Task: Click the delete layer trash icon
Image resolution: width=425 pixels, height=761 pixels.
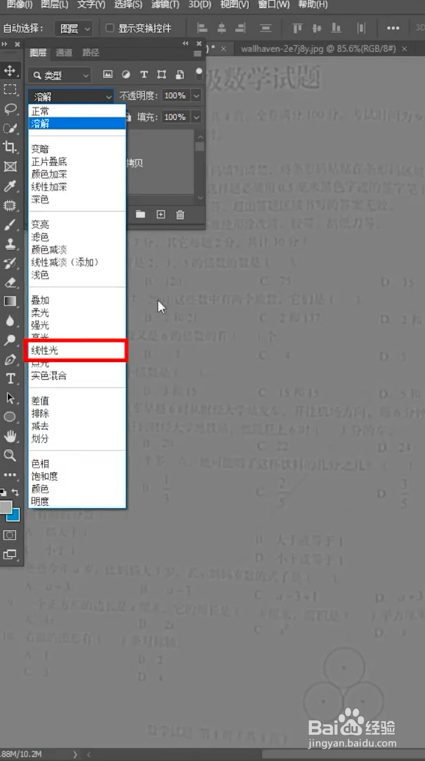Action: pyautogui.click(x=180, y=215)
